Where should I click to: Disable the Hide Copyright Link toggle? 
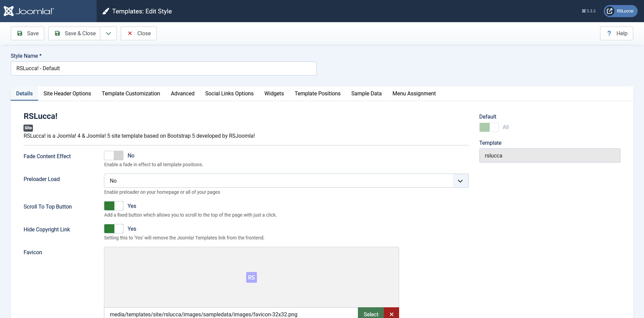click(x=114, y=229)
